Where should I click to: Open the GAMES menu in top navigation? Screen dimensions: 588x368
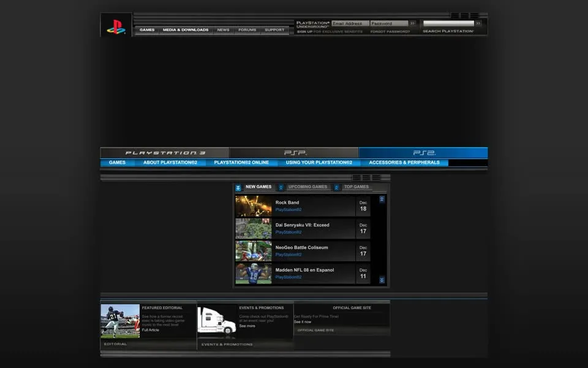point(147,30)
